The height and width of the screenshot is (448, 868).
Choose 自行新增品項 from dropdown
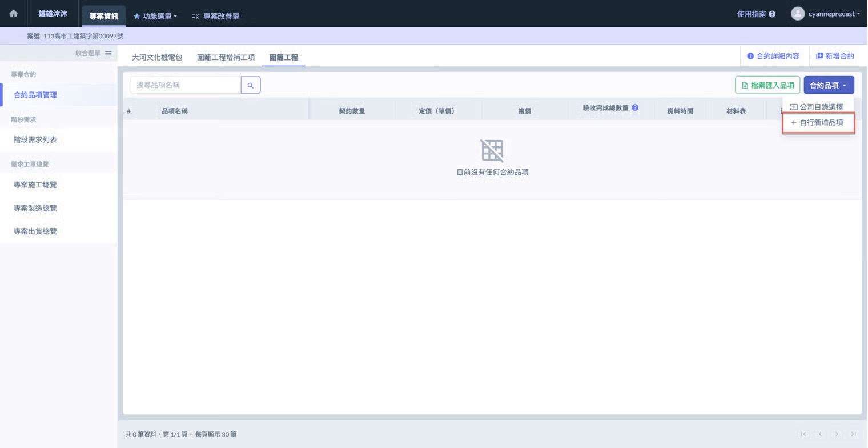[x=818, y=123]
